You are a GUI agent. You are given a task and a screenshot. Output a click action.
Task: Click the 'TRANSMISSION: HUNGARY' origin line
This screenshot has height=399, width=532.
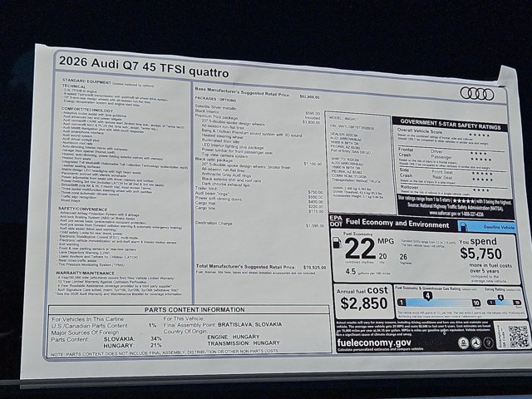(x=244, y=343)
